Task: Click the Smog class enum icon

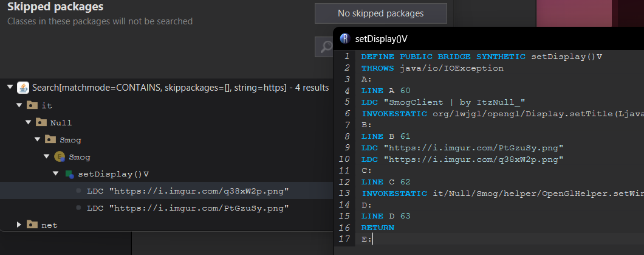Action: [60, 156]
